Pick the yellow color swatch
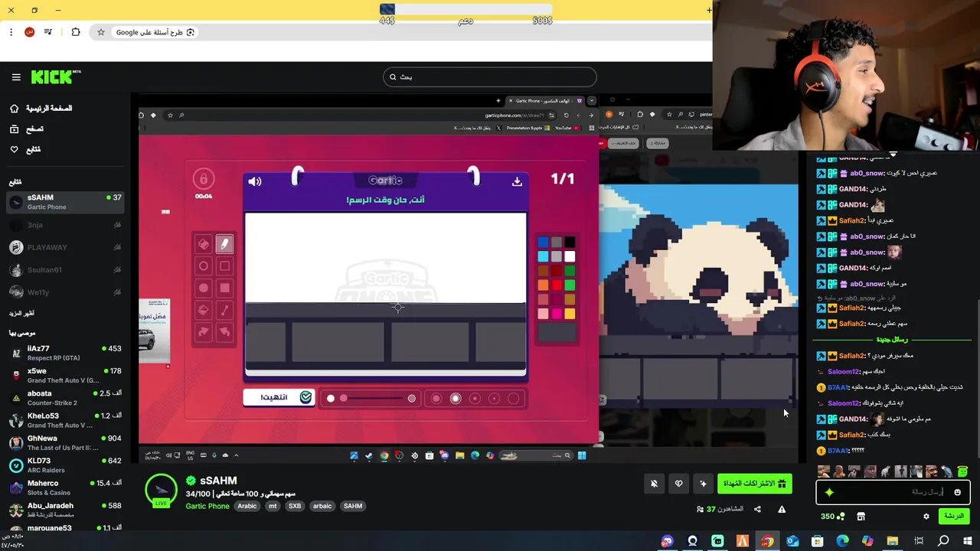980x551 pixels. click(570, 314)
